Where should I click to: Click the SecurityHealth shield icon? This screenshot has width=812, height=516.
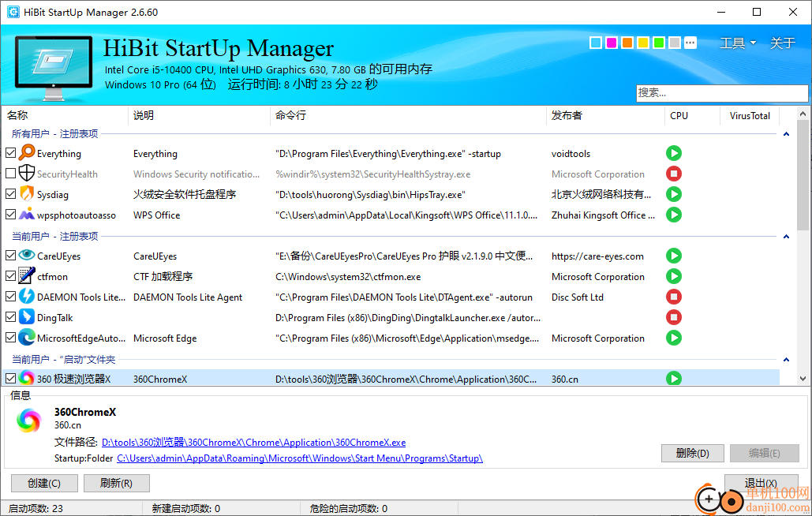26,174
